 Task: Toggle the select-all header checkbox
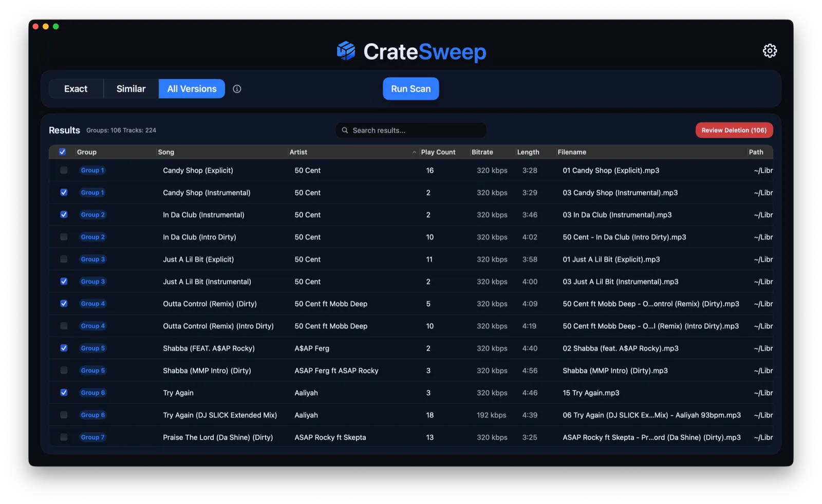[x=62, y=152]
